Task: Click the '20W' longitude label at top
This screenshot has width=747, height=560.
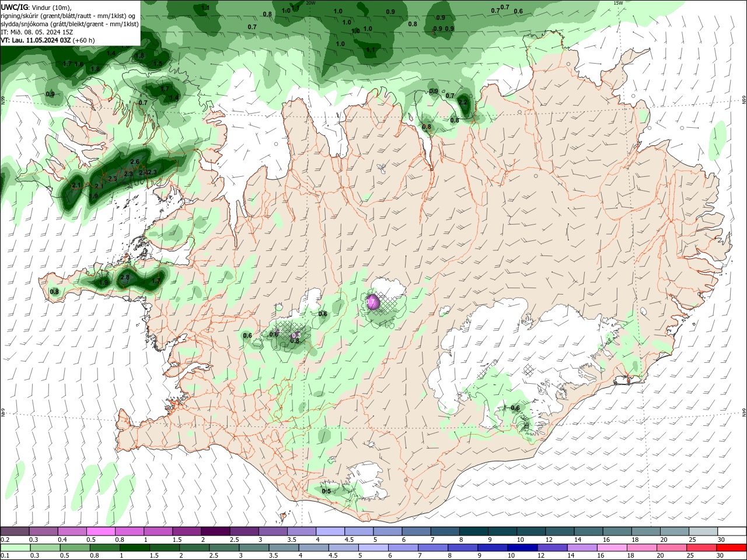Action: [310, 3]
